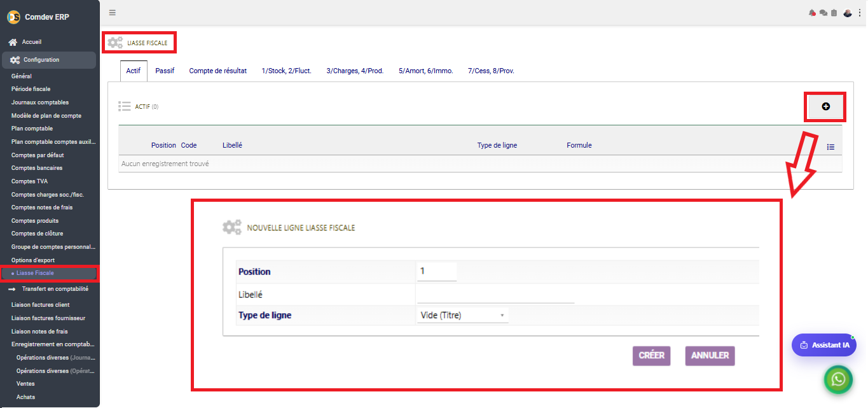Open Journaux comptables link
The height and width of the screenshot is (408, 868).
40,102
